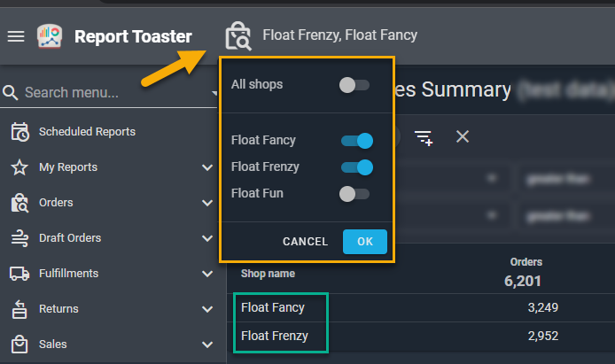This screenshot has width=615, height=364.
Task: Expand the Orders menu chevron
Action: pos(207,203)
